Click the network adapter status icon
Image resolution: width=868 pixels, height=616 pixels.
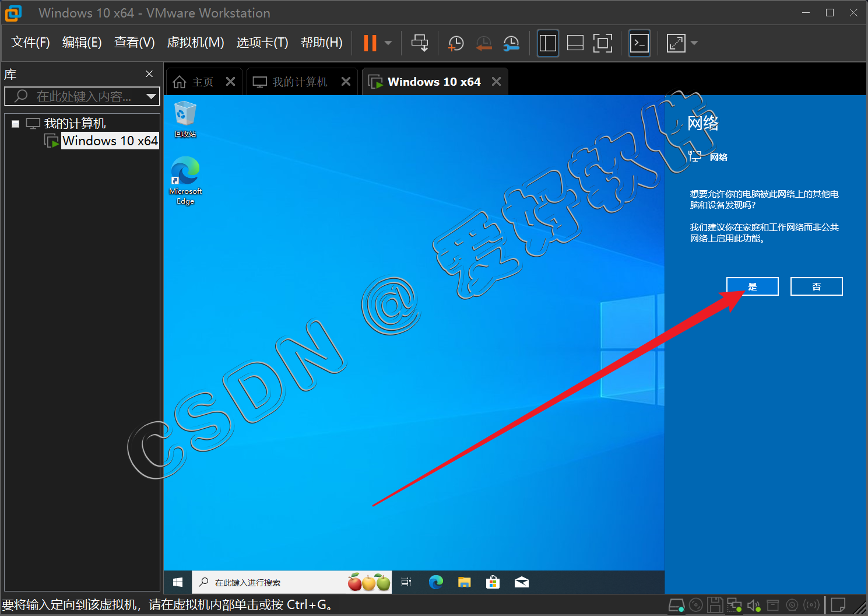pos(735,605)
